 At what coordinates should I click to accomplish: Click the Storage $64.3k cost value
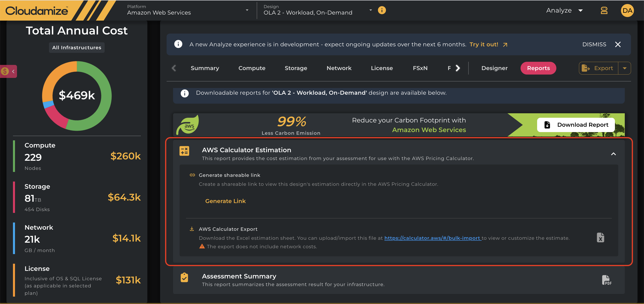coord(124,197)
